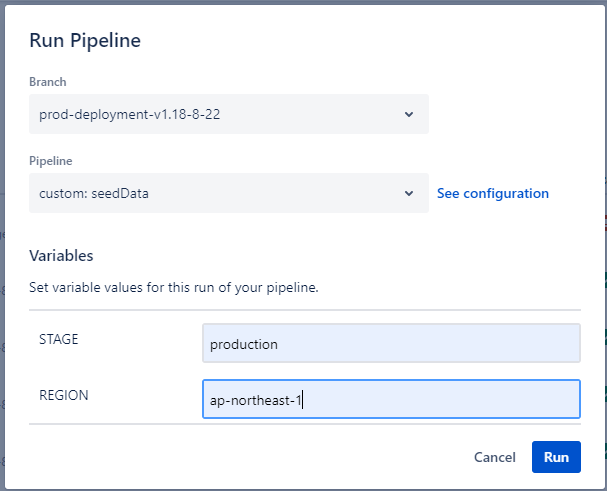Click the REGION variable name label
The image size is (607, 491).
[x=63, y=395]
